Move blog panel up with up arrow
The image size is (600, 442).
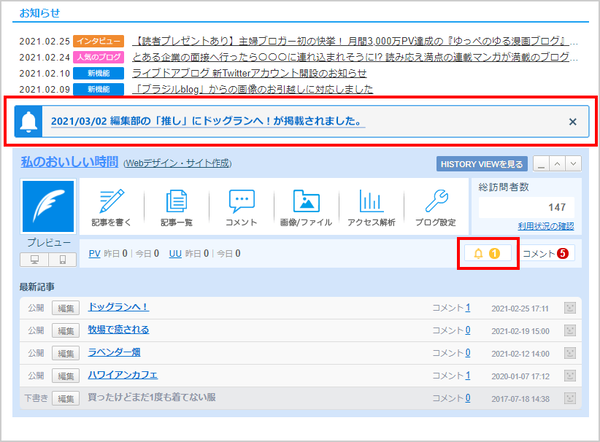point(557,164)
